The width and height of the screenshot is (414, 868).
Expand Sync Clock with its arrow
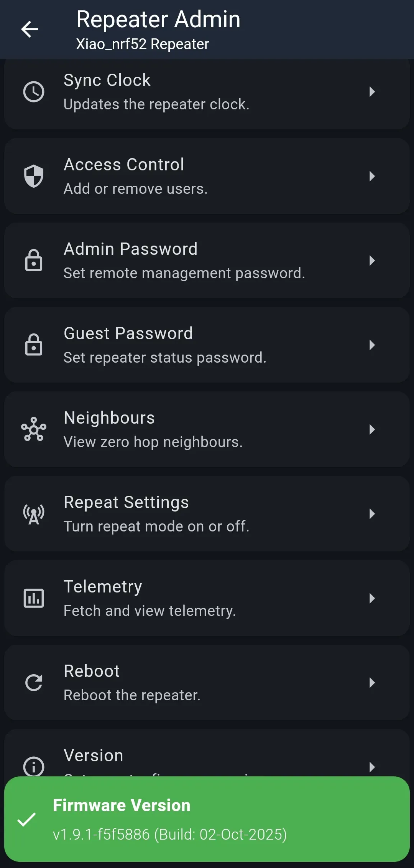tap(371, 92)
